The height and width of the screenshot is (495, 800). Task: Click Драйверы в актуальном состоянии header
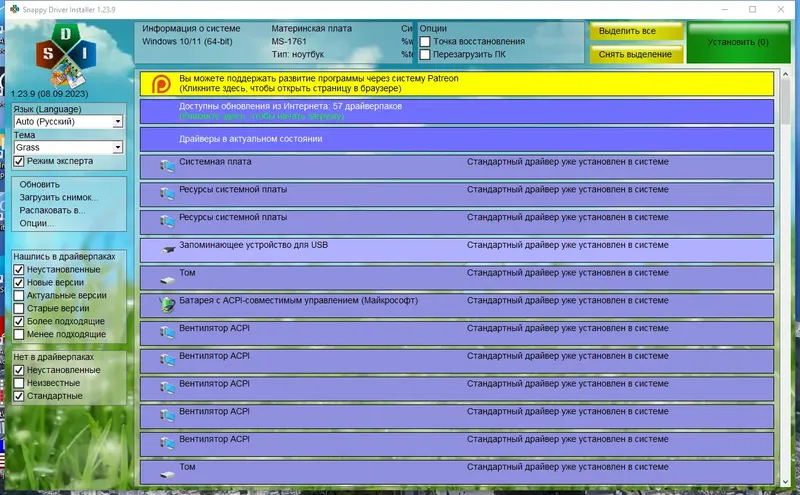pos(457,139)
